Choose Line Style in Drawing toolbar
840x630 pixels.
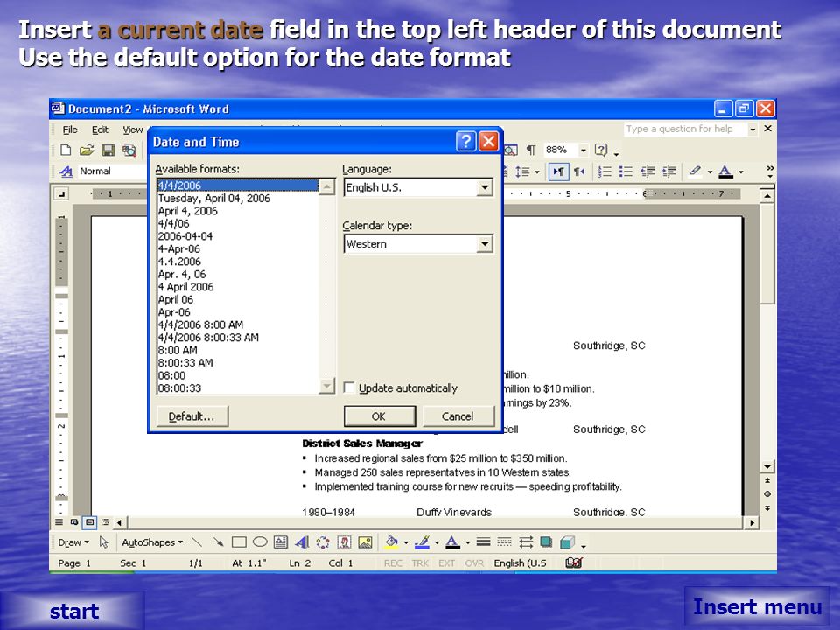[x=483, y=542]
